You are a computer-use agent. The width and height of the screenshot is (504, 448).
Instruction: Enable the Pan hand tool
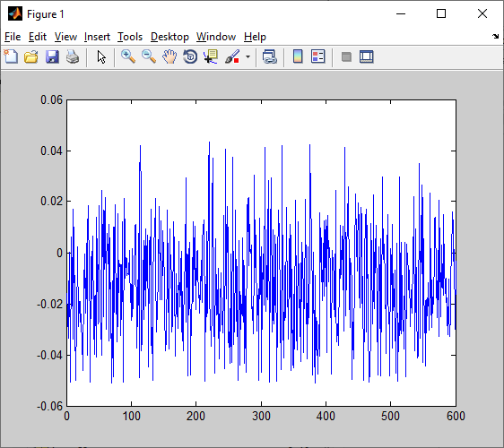(169, 56)
